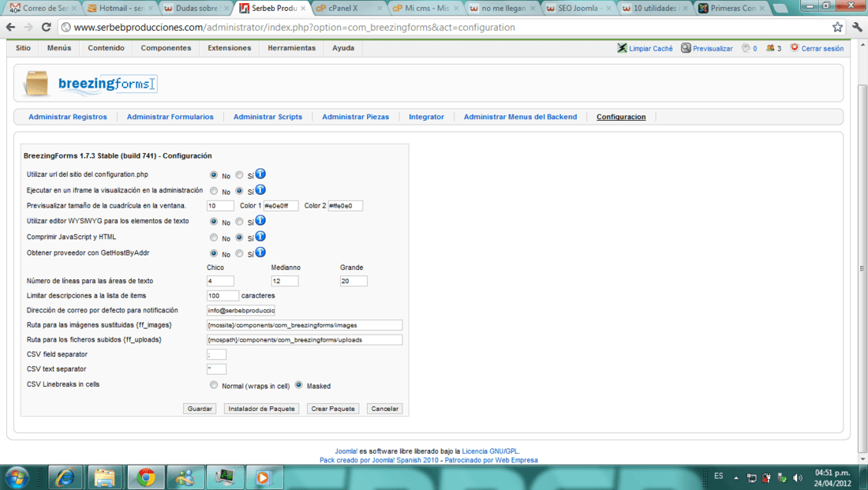Click the CSV field separator box
The image size is (868, 490).
click(x=216, y=354)
